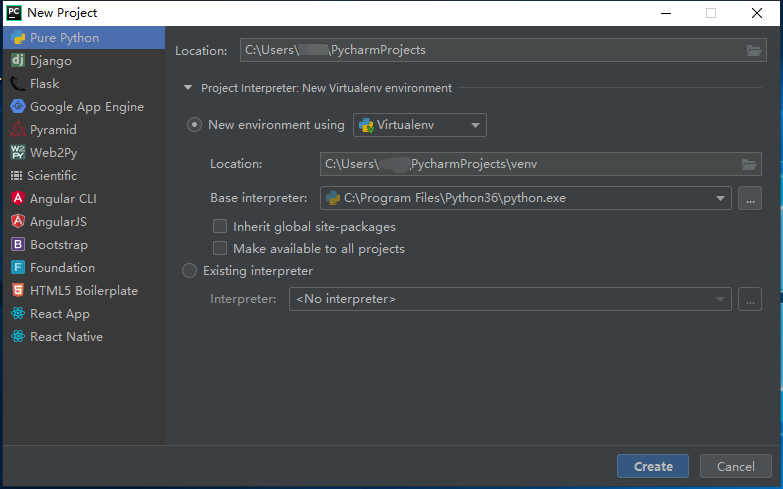Open the Virtualenv environment type dropdown
Viewport: 783px width, 489px height.
point(420,125)
